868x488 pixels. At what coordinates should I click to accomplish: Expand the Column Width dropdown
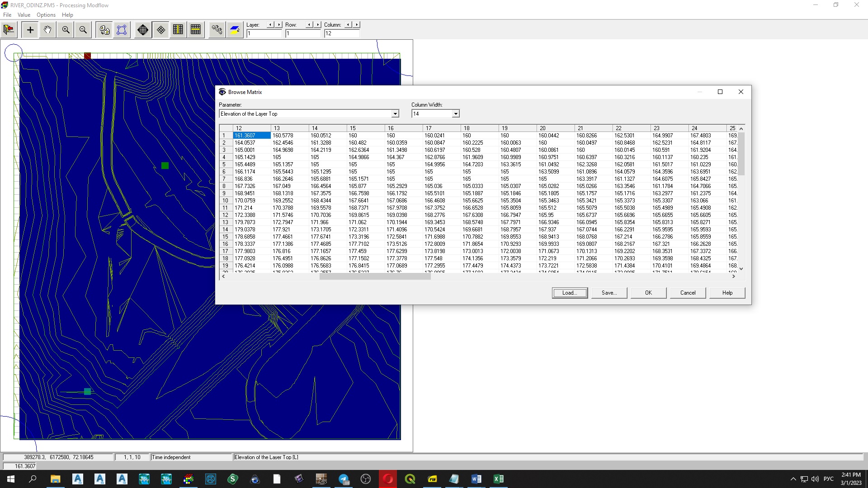(x=455, y=114)
